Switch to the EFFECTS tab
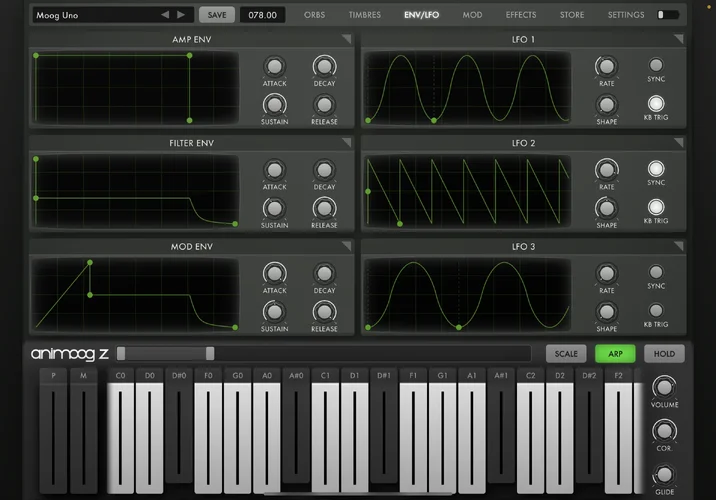This screenshot has height=500, width=716. 520,15
